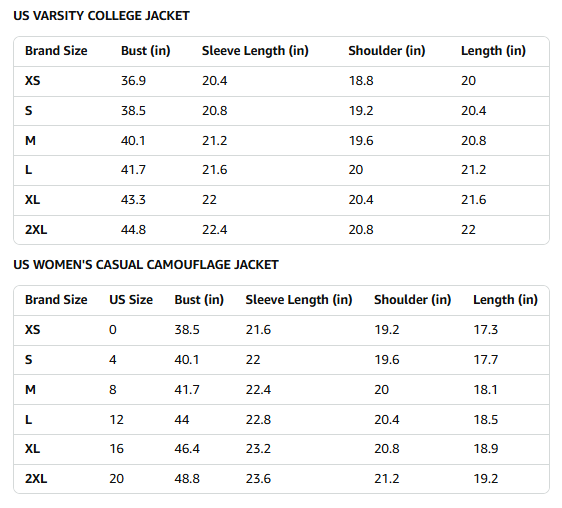The height and width of the screenshot is (508, 562).
Task: Select the 2XL row label in varsity jacket table
Action: pos(36,229)
